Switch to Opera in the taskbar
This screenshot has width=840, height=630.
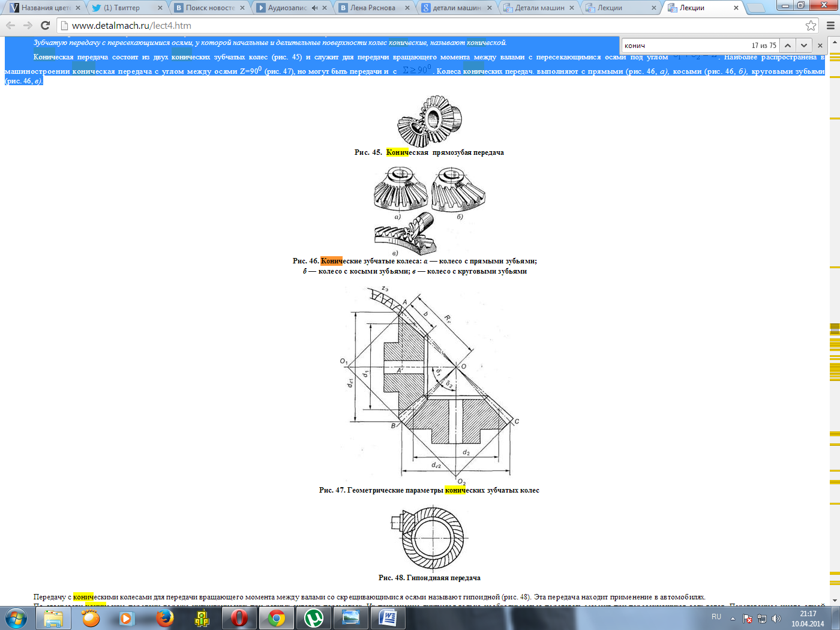pos(239,618)
